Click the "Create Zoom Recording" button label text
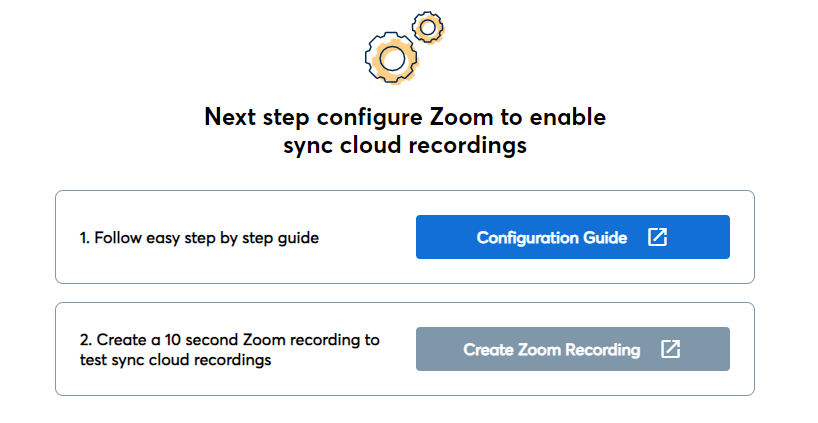This screenshot has height=423, width=818. [551, 350]
